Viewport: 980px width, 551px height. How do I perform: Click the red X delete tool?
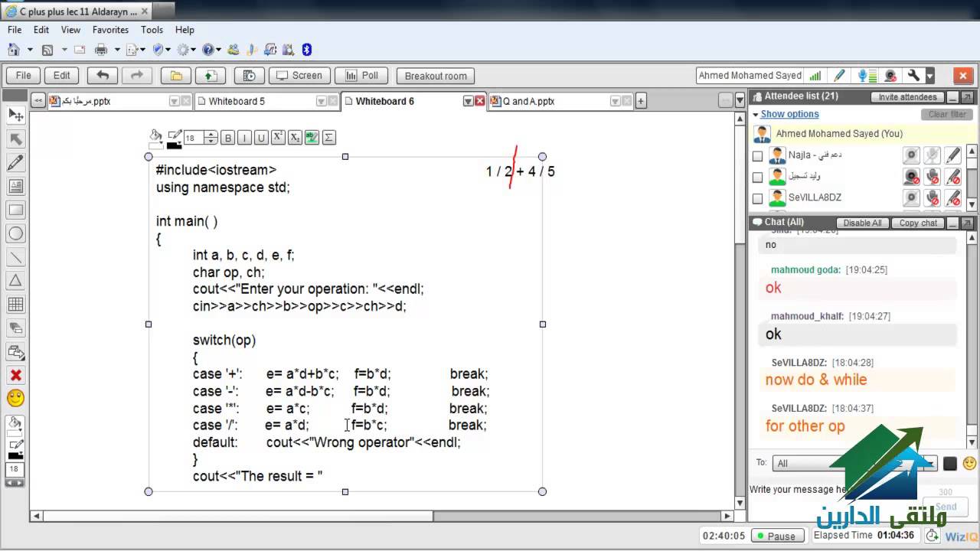click(x=15, y=375)
